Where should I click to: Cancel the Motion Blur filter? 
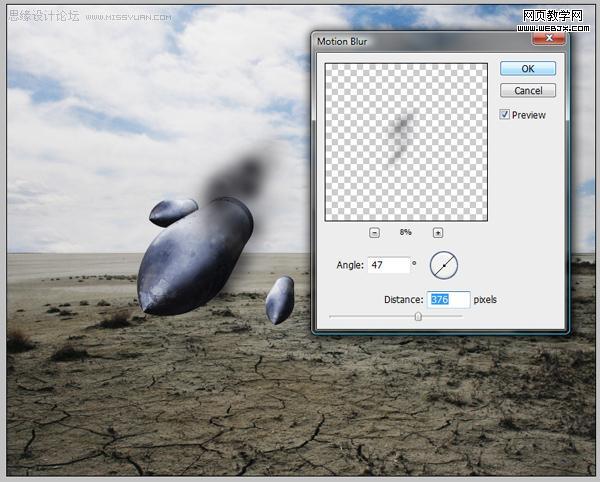tap(528, 91)
